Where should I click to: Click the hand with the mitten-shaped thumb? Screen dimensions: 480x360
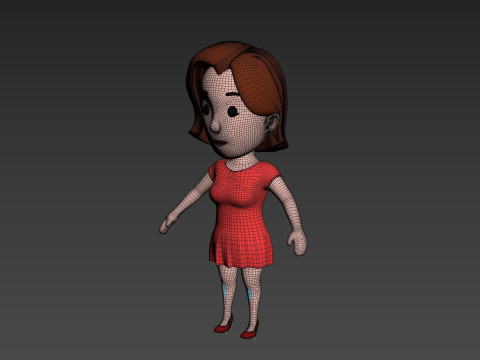click(x=297, y=243)
